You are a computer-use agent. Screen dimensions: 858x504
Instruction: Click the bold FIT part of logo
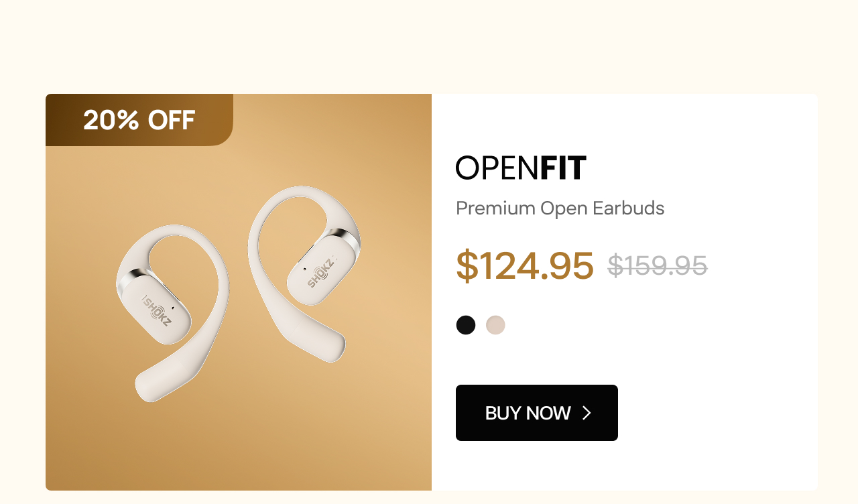point(563,168)
